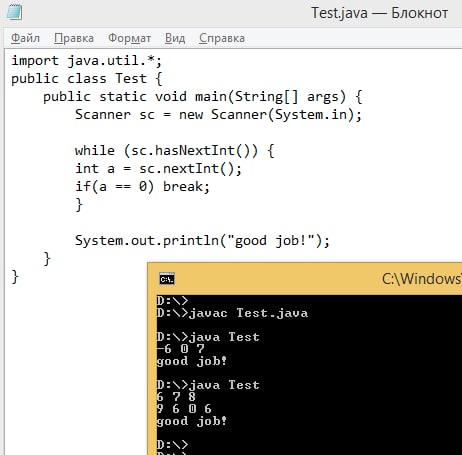Click the 'while (sc.hasNextInt())' line
Image resolution: width=462 pixels, height=455 pixels.
click(174, 151)
